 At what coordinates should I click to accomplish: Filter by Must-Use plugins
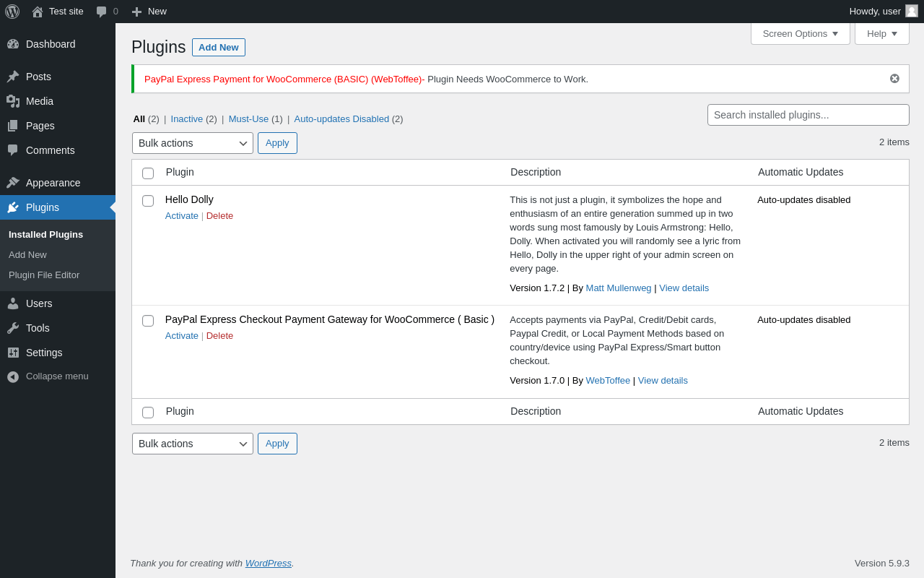[x=248, y=119]
